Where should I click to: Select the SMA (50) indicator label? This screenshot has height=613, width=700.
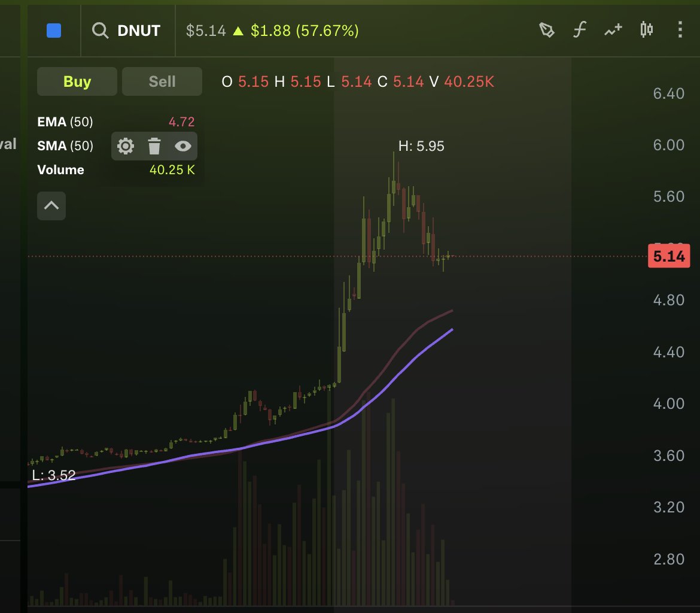pos(65,145)
